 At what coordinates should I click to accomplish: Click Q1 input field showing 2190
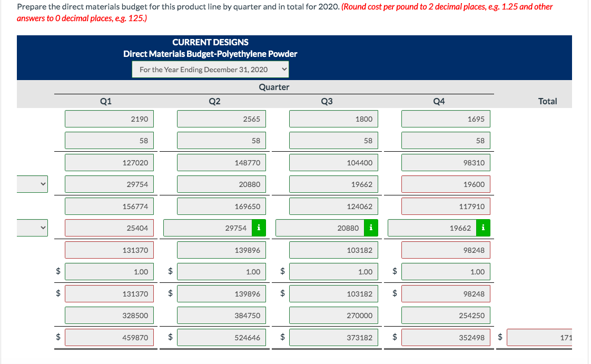(x=110, y=119)
